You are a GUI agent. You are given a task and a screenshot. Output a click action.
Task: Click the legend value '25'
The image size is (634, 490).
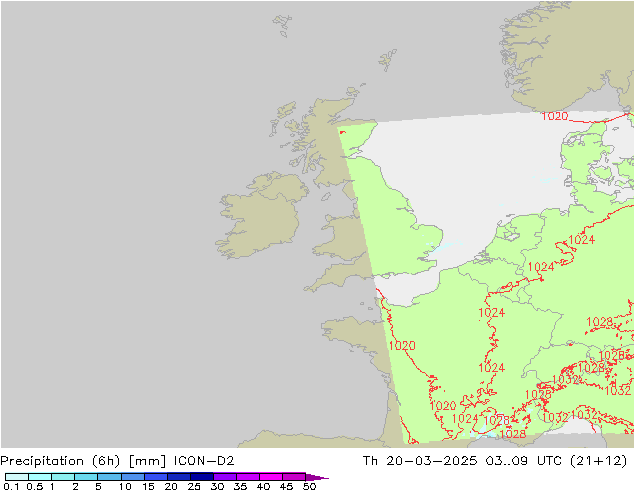coord(194,486)
